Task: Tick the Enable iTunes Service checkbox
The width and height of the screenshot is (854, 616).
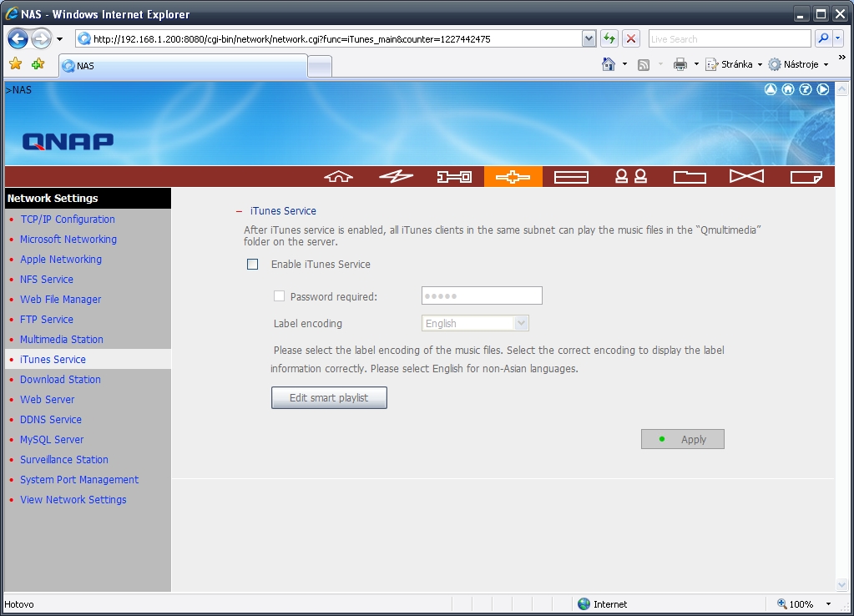Action: tap(253, 264)
